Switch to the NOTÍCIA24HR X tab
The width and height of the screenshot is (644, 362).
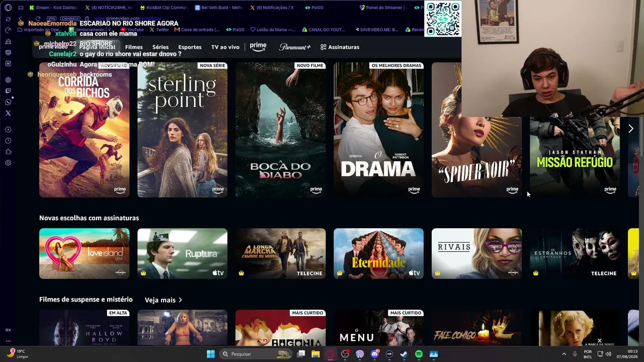coord(109,8)
